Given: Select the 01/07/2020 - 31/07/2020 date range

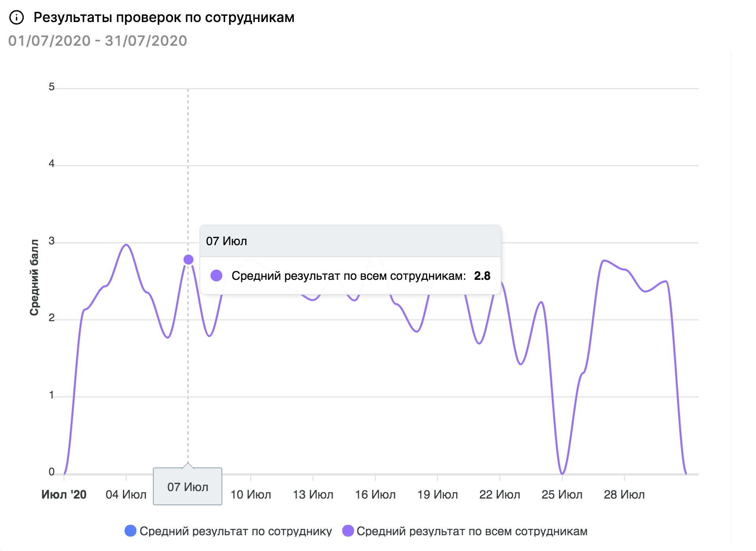Looking at the screenshot, I should 98,41.
